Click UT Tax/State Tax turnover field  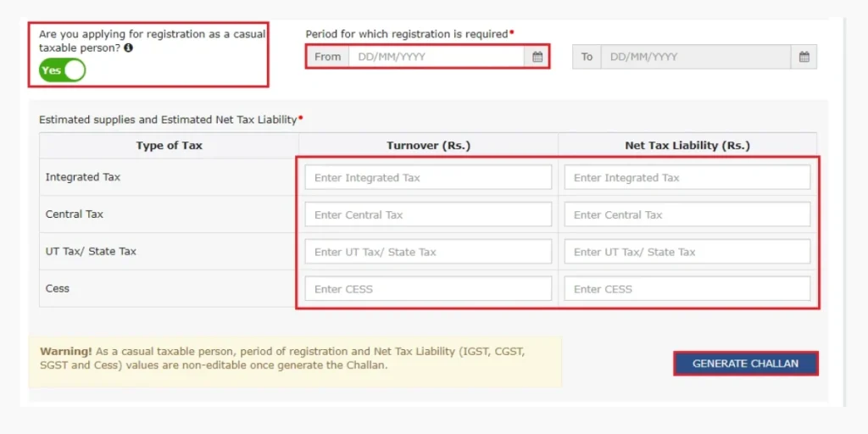coord(428,252)
